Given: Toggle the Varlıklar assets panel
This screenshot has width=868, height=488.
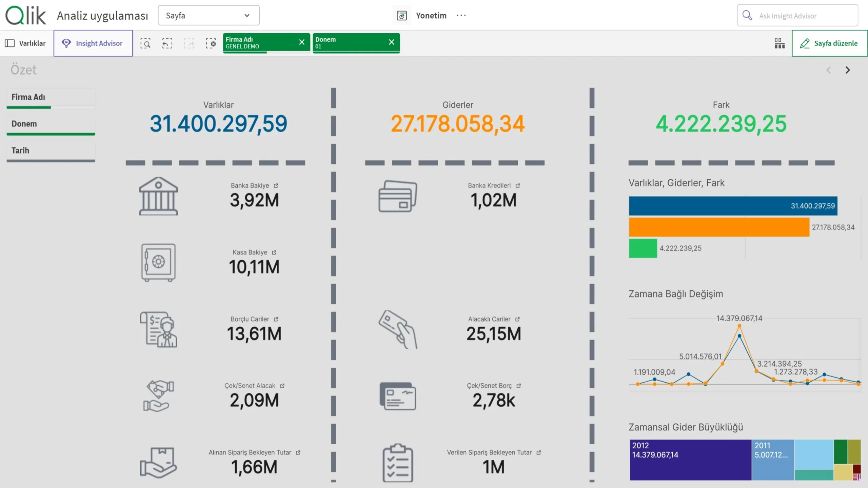Looking at the screenshot, I should click(26, 43).
